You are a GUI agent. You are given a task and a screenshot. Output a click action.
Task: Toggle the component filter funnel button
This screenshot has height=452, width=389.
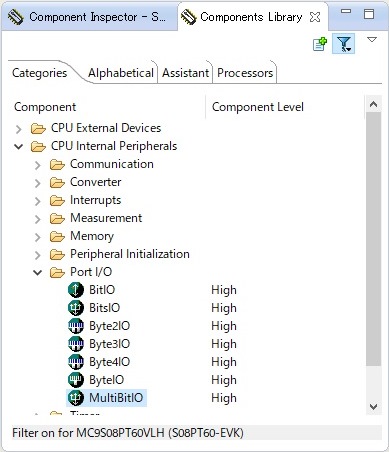[x=344, y=44]
